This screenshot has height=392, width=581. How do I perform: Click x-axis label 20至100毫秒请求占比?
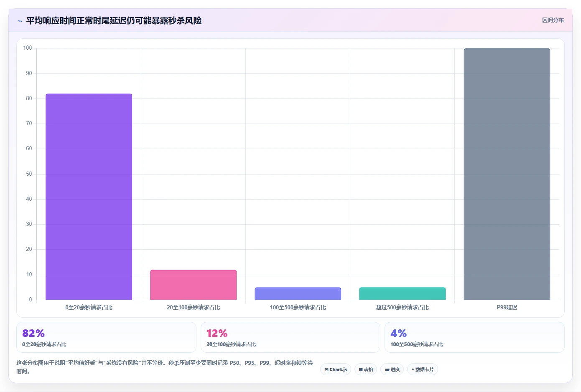point(194,307)
